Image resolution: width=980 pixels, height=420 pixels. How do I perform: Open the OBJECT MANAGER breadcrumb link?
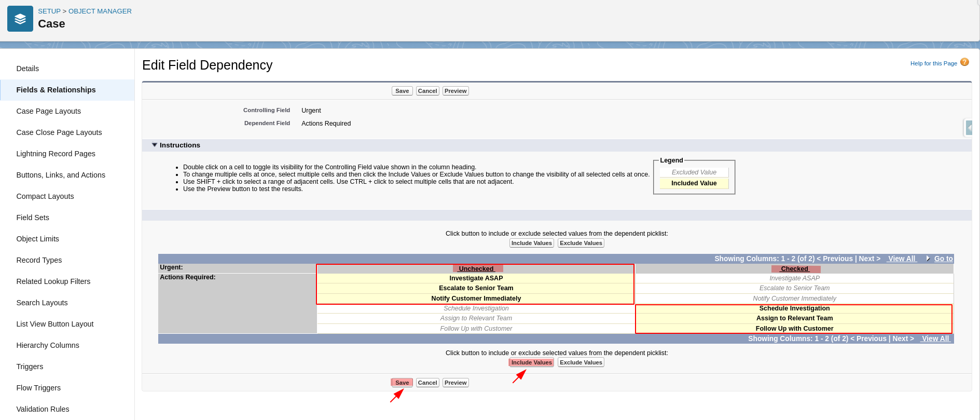click(100, 11)
